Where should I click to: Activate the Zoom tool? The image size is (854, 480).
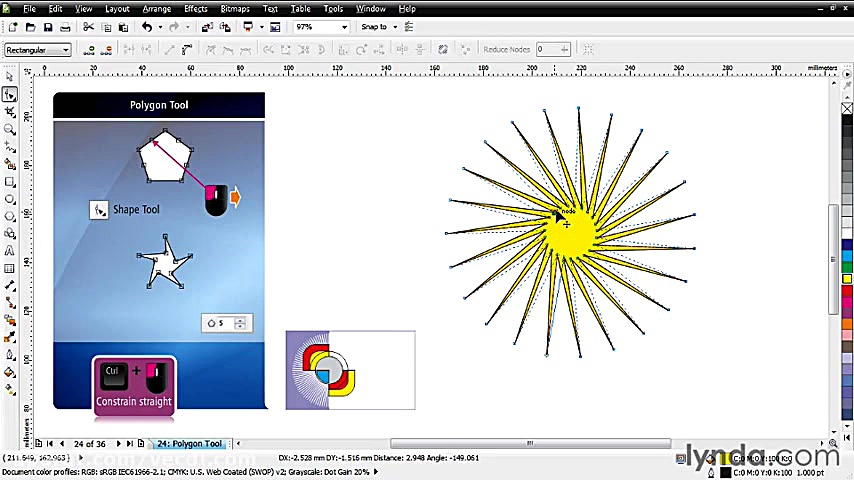[9, 129]
